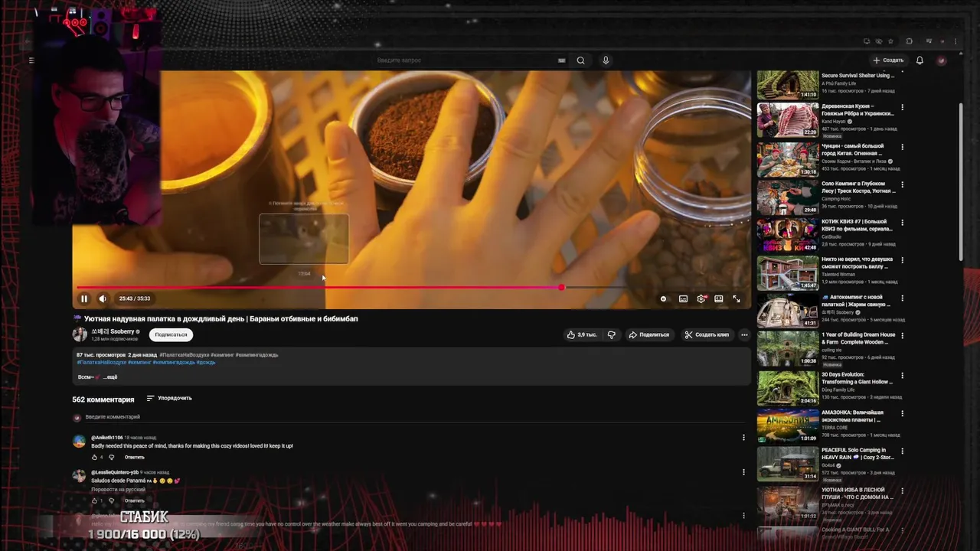Click the Camping Holic channel name
Viewport: 980px width, 551px height.
coord(836,199)
